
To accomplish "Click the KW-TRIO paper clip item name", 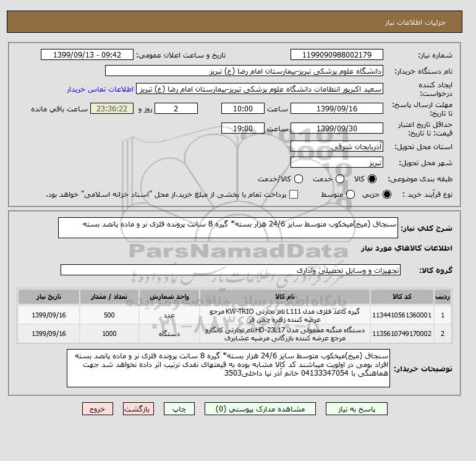I will pos(285,315).
